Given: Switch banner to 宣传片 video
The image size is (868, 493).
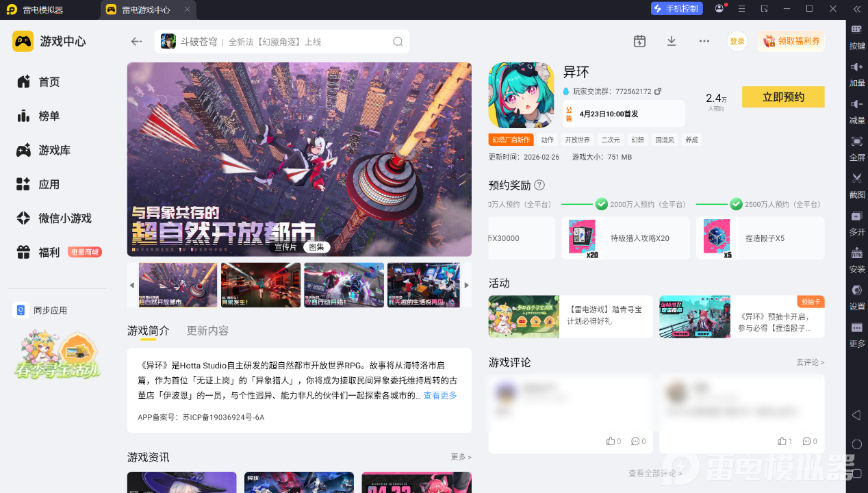Looking at the screenshot, I should 286,247.
